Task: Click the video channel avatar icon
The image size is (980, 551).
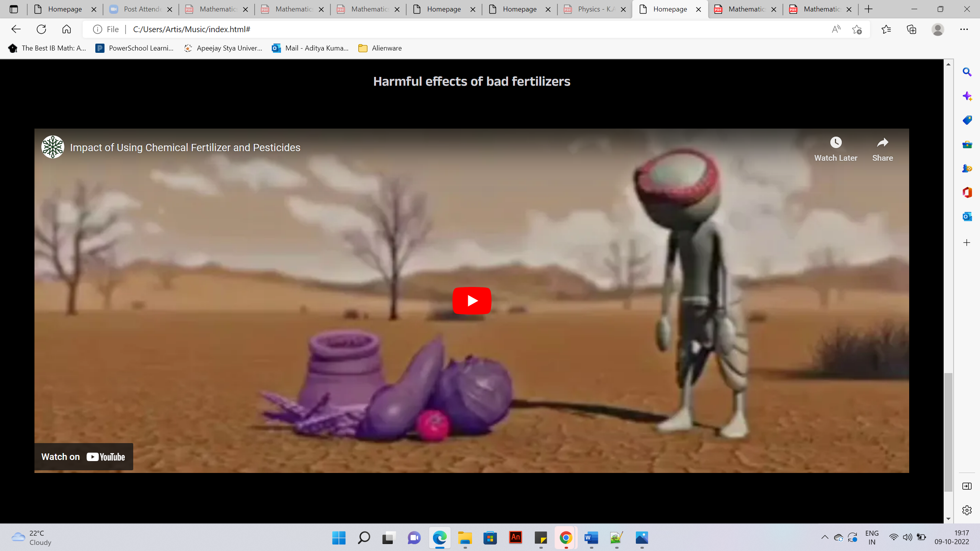Action: [53, 147]
